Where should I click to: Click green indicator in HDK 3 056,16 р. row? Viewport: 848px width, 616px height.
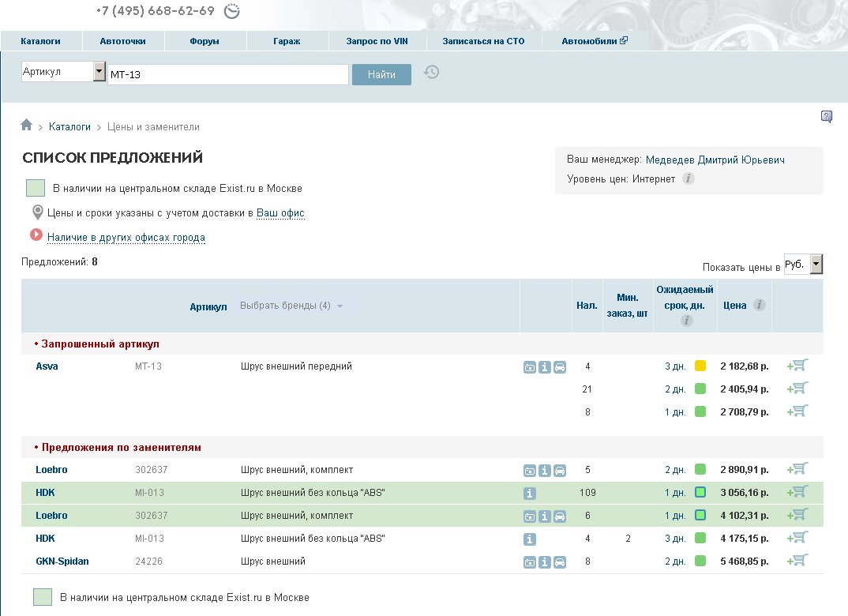[x=700, y=492]
